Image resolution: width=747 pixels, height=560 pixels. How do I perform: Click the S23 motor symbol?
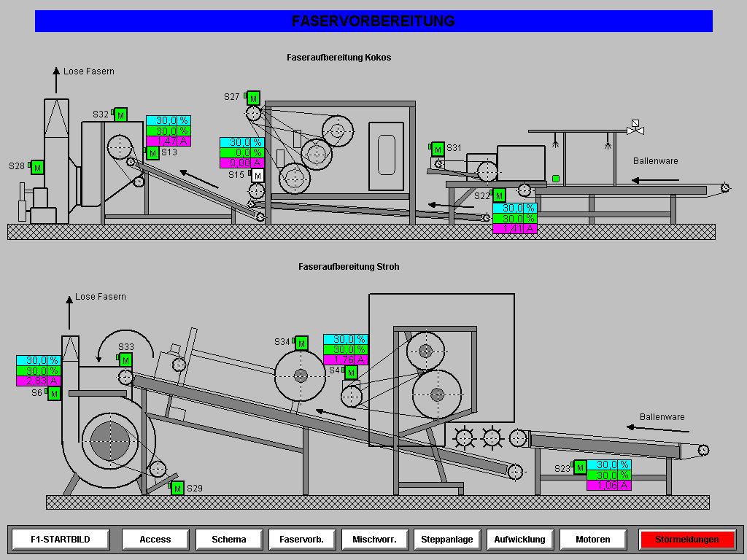coord(580,467)
